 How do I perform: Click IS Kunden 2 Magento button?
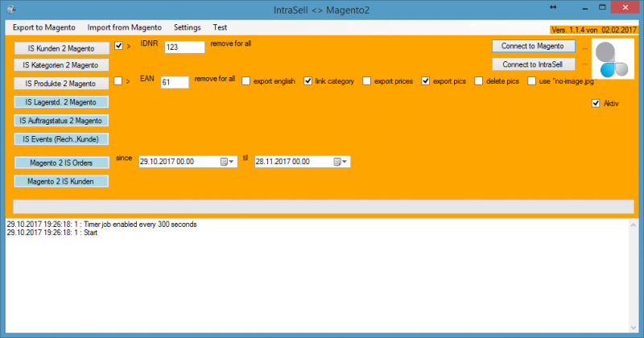coord(62,48)
